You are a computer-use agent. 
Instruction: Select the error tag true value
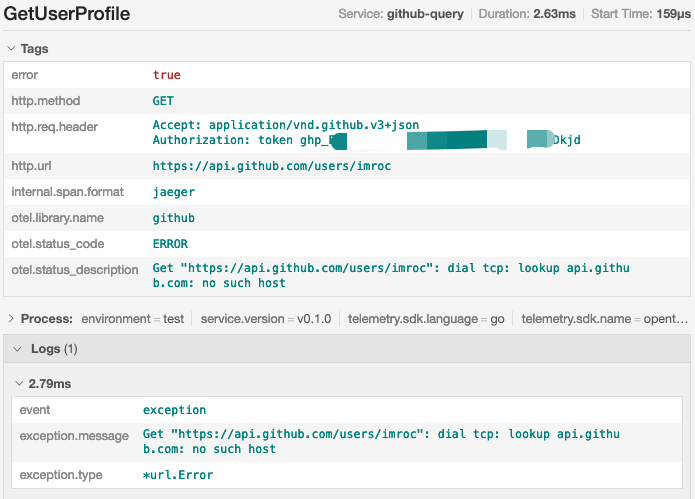(x=166, y=75)
